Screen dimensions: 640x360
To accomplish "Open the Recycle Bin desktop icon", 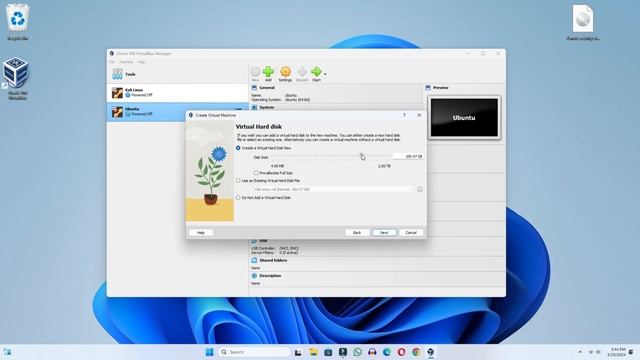I will 18,22.
